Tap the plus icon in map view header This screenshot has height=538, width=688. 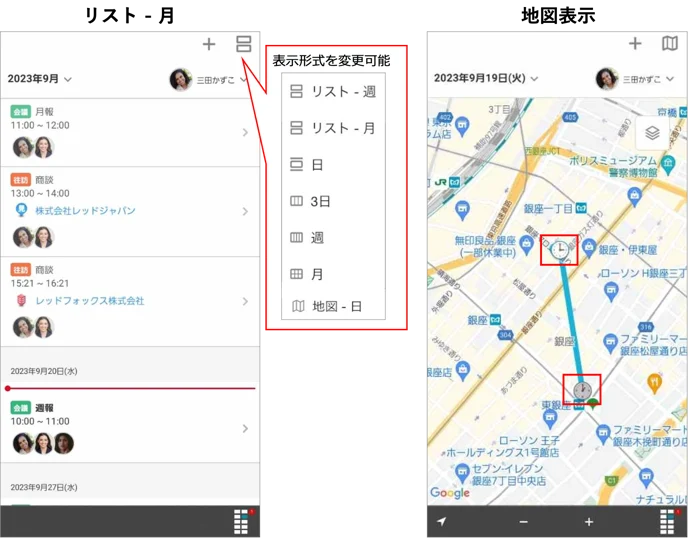tap(635, 43)
